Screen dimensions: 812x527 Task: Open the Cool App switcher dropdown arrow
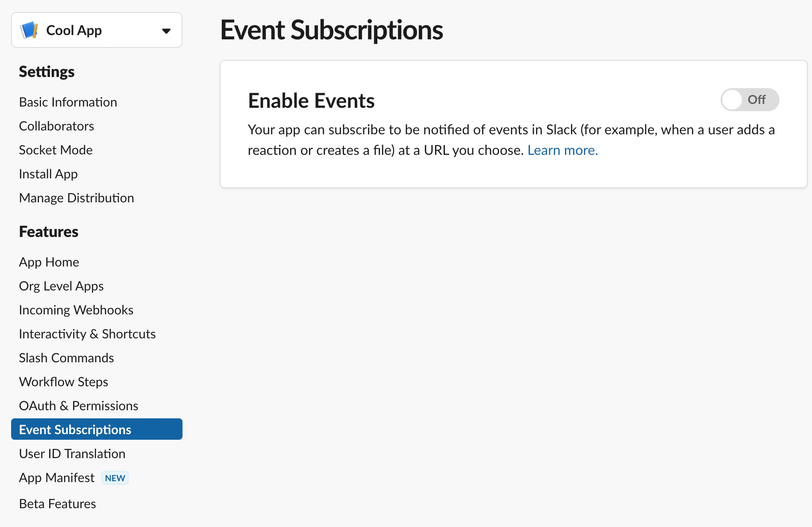[x=167, y=30]
